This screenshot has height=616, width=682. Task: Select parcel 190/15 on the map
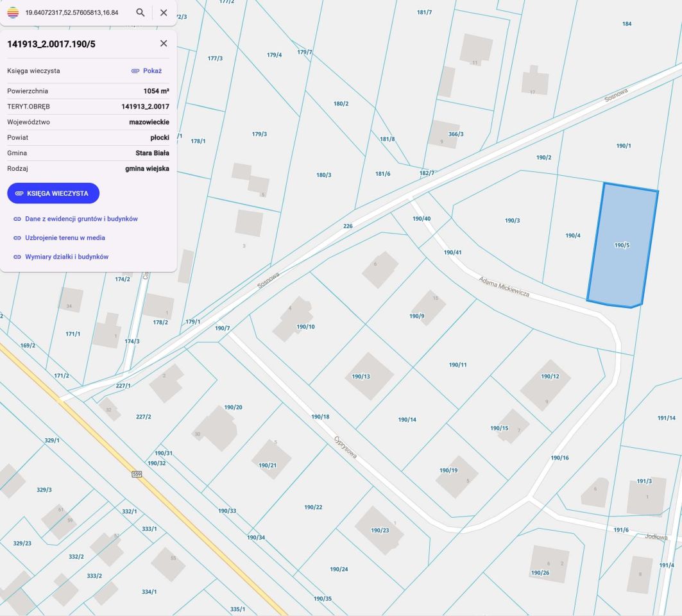499,428
